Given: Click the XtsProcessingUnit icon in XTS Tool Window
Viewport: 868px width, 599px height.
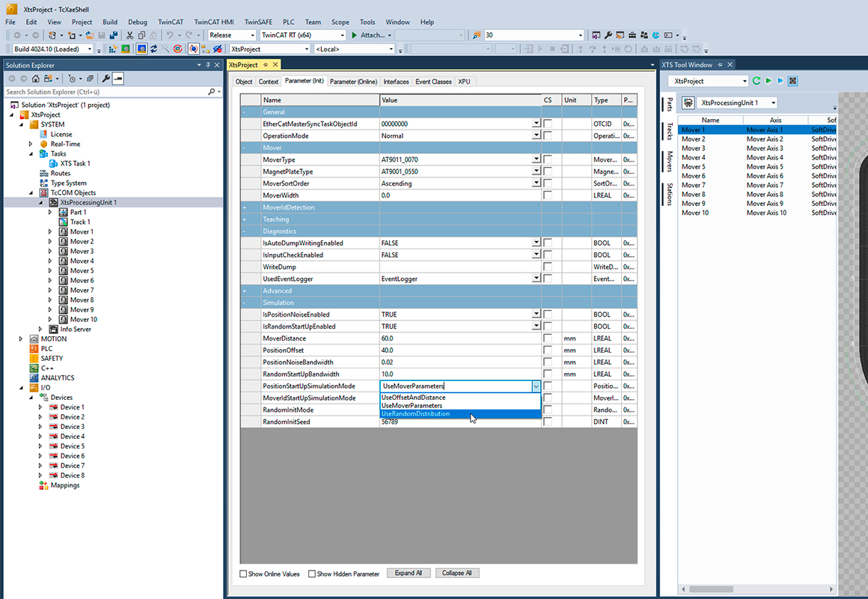Looking at the screenshot, I should 688,104.
